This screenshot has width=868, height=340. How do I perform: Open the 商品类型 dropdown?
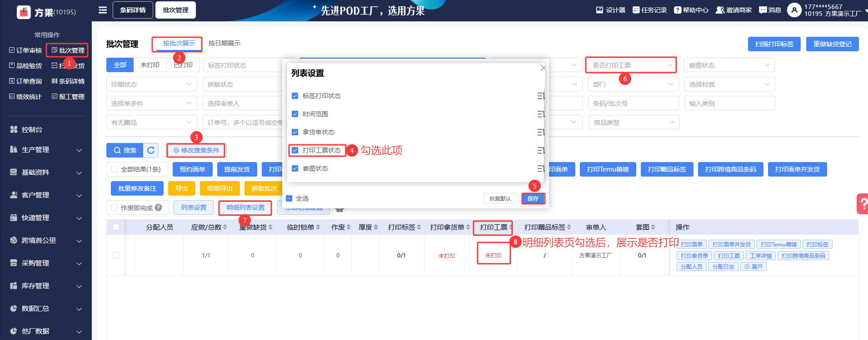[x=634, y=123]
